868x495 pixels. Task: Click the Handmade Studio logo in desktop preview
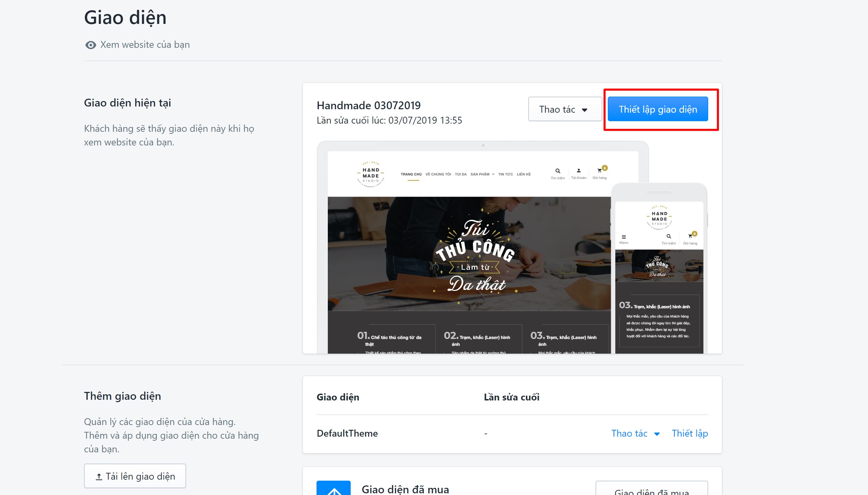[x=371, y=175]
